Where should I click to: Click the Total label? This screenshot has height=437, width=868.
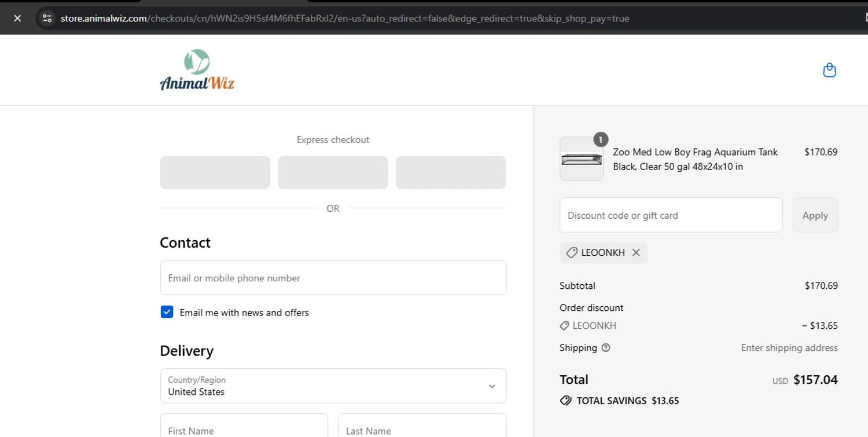(x=574, y=380)
